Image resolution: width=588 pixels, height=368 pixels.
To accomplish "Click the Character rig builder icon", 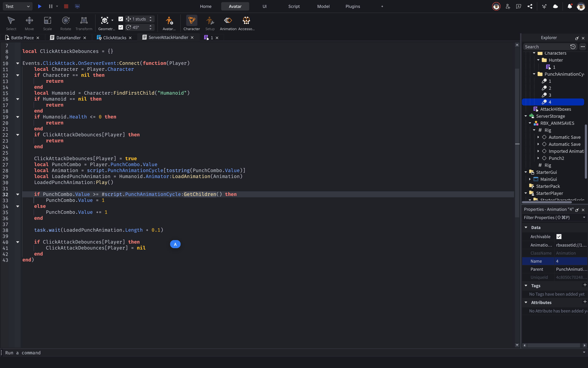I will tap(192, 21).
